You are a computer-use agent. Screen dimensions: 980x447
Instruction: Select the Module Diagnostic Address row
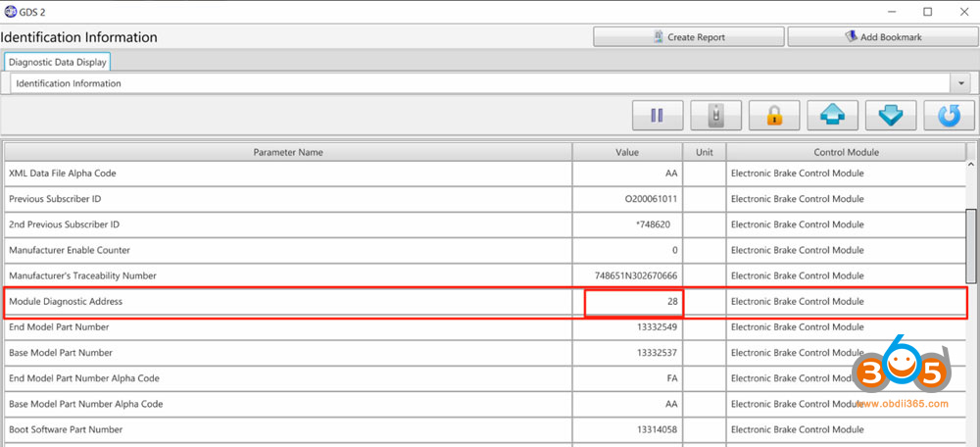pos(288,302)
